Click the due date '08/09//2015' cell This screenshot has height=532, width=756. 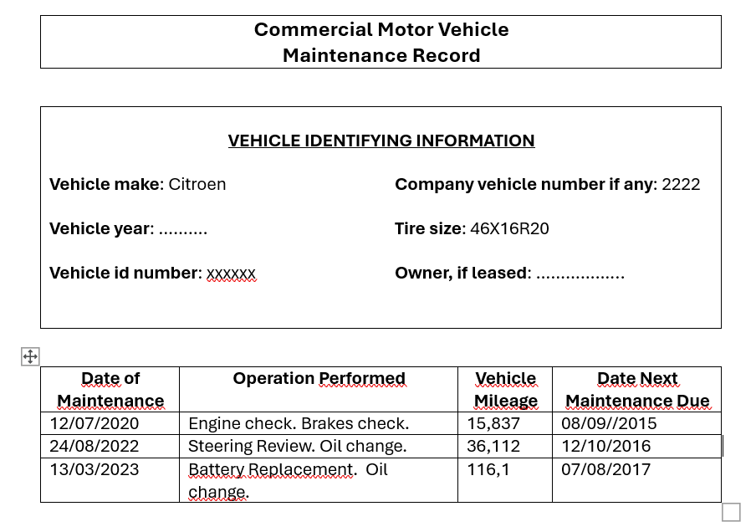(609, 423)
